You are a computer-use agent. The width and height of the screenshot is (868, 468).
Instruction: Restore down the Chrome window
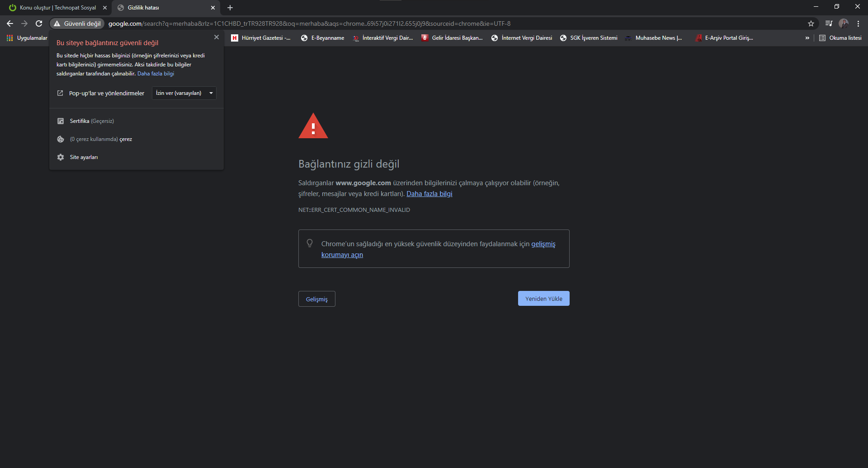pos(837,6)
